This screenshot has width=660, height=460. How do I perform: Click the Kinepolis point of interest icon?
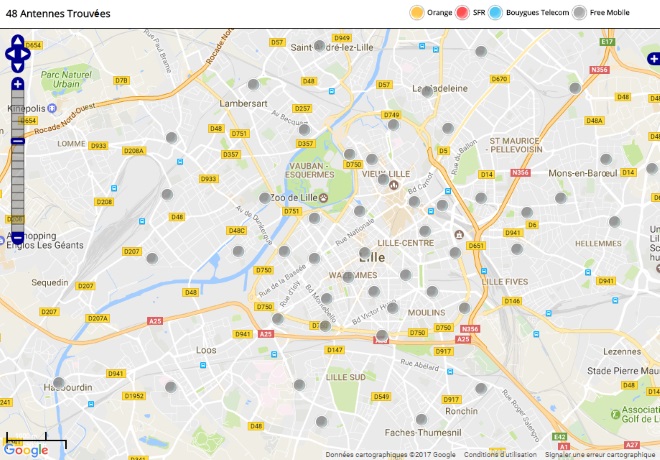52,109
